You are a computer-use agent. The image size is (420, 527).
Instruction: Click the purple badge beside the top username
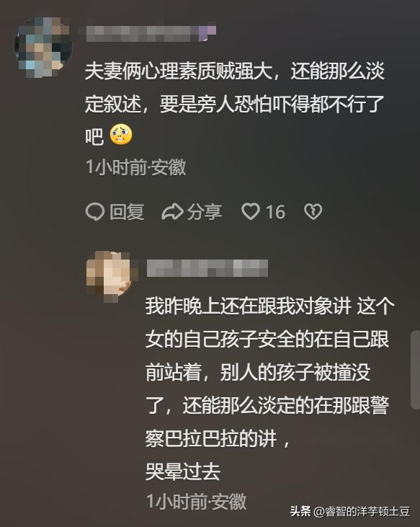coord(208,34)
